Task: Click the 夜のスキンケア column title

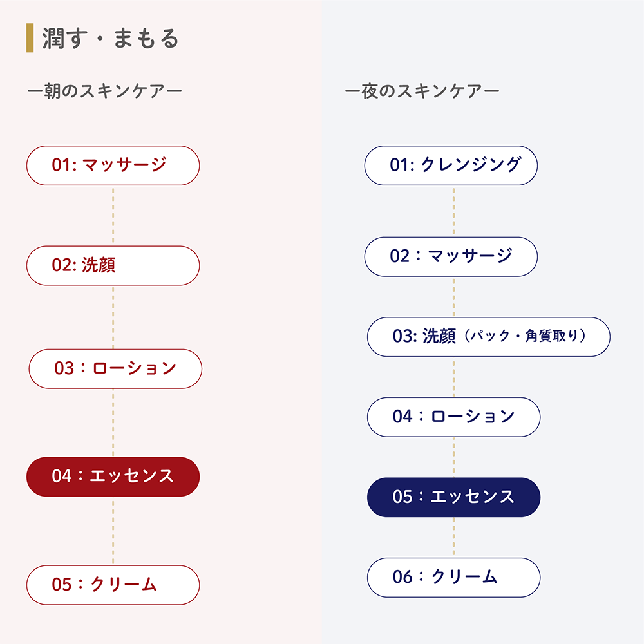Action: coord(422,91)
